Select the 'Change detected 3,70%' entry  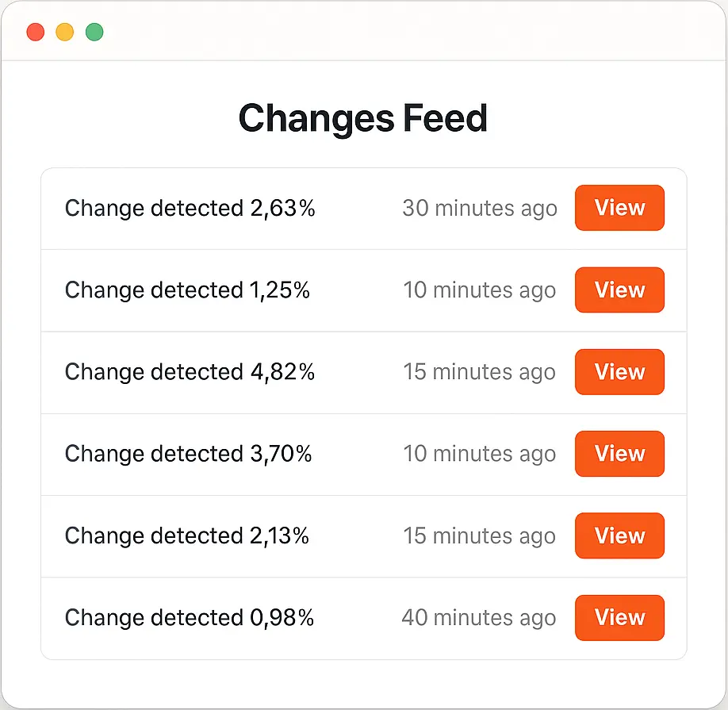[190, 454]
